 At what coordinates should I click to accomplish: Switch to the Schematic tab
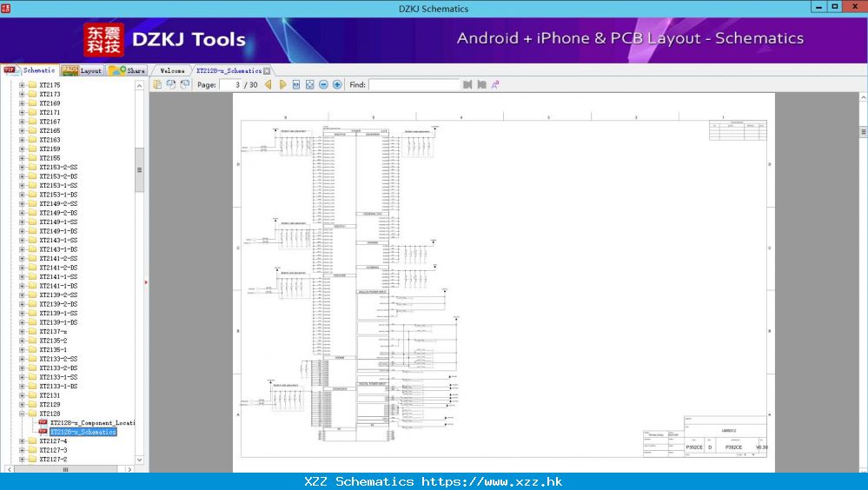pyautogui.click(x=30, y=70)
